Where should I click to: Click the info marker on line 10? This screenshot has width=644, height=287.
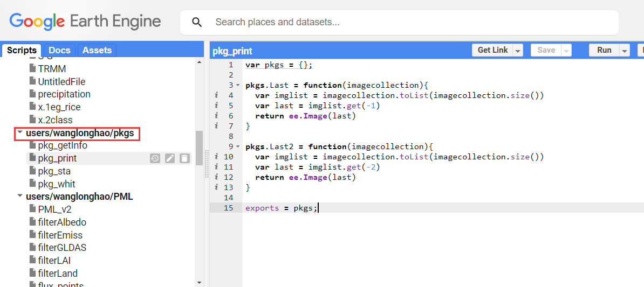point(216,157)
